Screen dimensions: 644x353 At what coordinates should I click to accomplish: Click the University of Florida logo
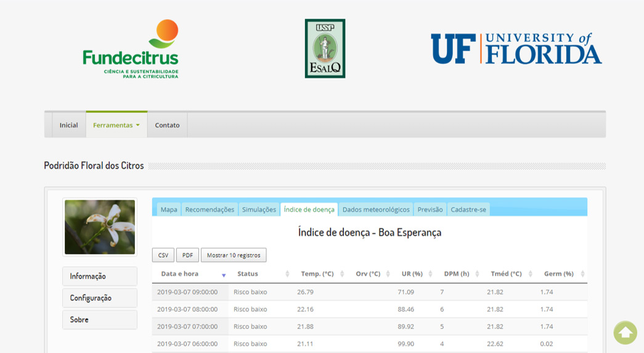(x=516, y=49)
